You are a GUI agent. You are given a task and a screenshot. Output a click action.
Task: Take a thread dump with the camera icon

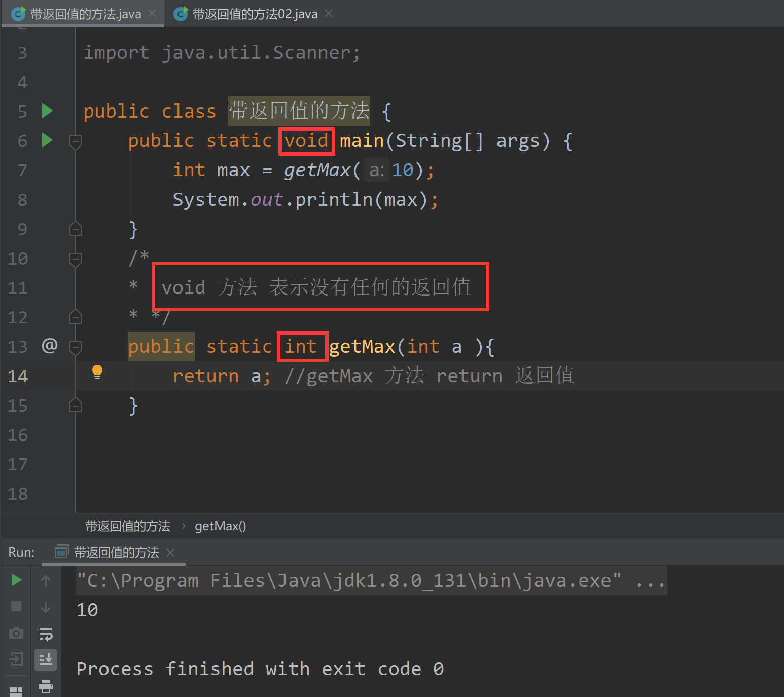point(16,633)
